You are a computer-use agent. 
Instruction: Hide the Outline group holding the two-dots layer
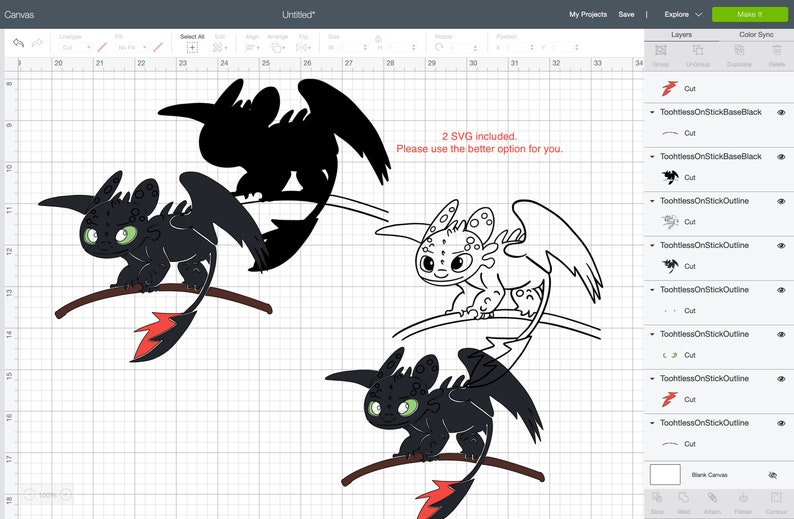click(x=781, y=290)
